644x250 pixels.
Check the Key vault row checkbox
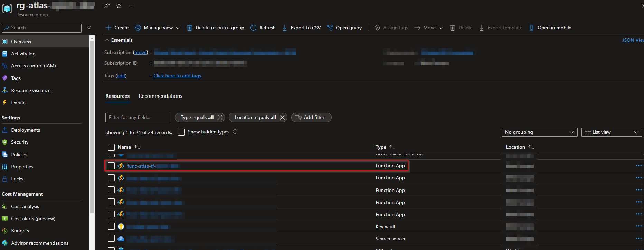coord(111,226)
